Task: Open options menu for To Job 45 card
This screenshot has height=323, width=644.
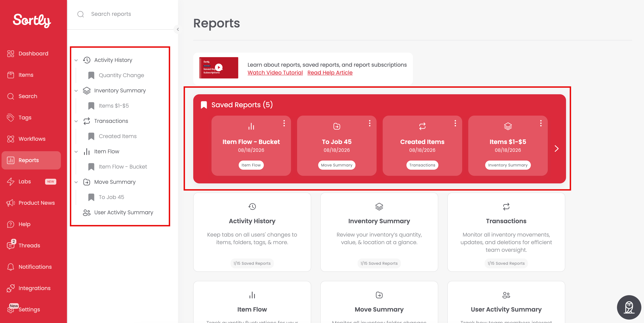Action: (x=370, y=123)
